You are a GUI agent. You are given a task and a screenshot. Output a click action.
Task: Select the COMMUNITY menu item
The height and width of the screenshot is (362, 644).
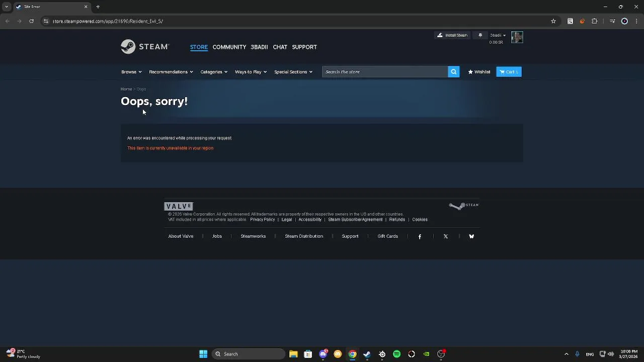pos(229,47)
